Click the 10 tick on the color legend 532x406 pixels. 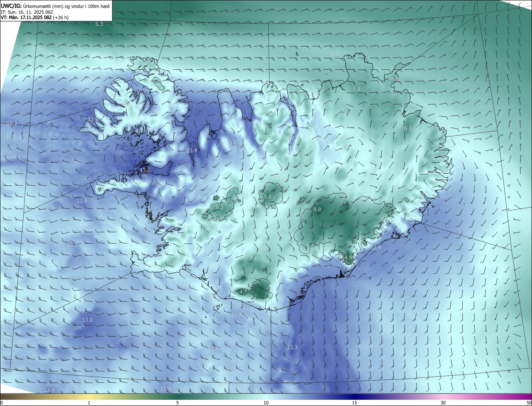(266, 403)
